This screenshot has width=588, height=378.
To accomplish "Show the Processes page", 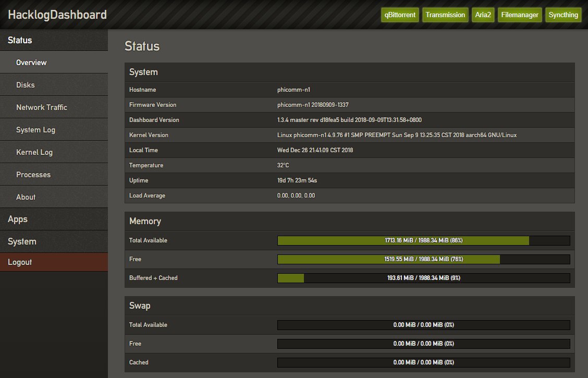I will [x=33, y=175].
